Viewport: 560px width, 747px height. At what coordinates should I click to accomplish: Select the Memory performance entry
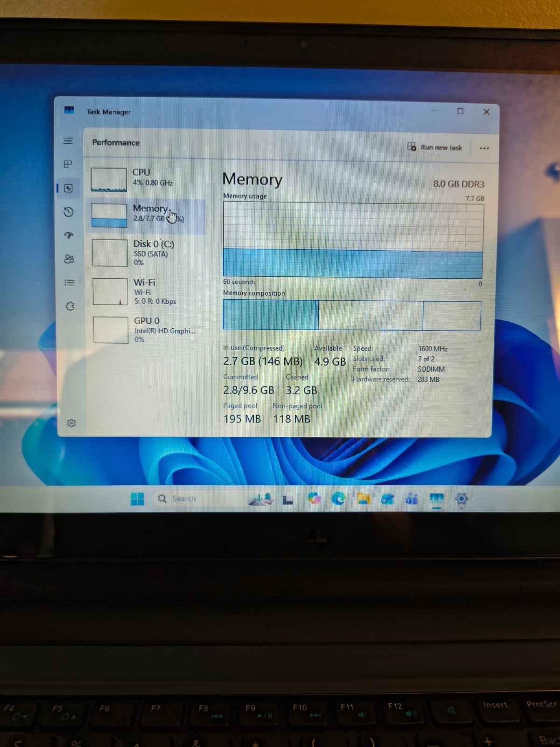[x=147, y=216]
